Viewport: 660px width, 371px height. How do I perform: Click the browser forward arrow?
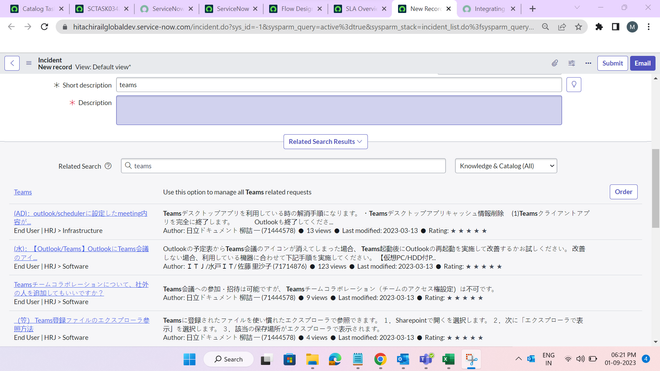coord(28,27)
